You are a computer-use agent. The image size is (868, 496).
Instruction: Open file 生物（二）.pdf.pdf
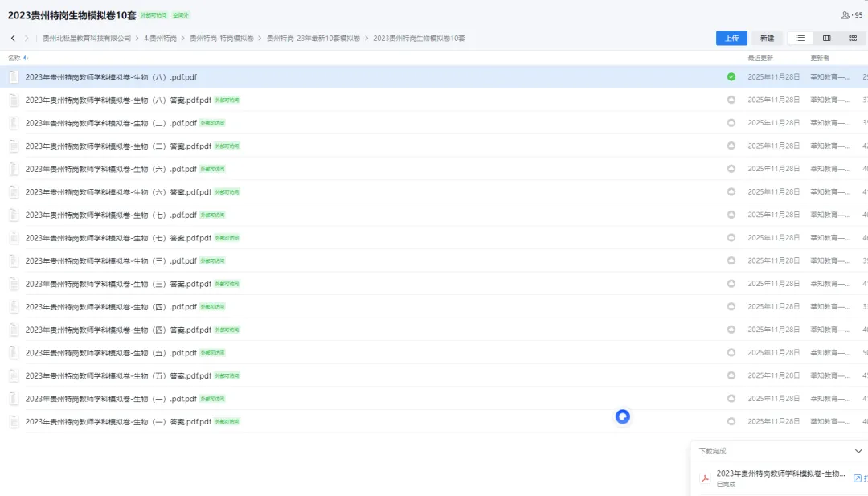(x=111, y=123)
